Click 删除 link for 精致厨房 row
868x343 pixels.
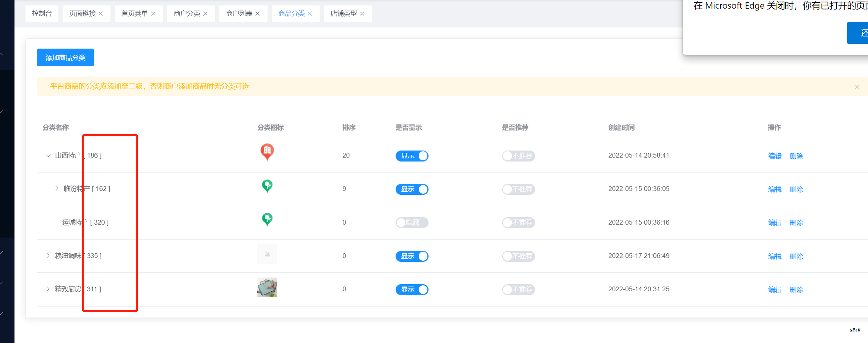tap(796, 290)
